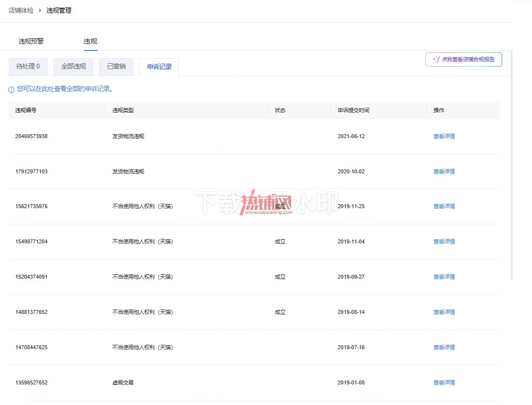Viewport: 532px width, 405px height.
Task: View details for 虚假交易 violation
Action: pos(444,382)
